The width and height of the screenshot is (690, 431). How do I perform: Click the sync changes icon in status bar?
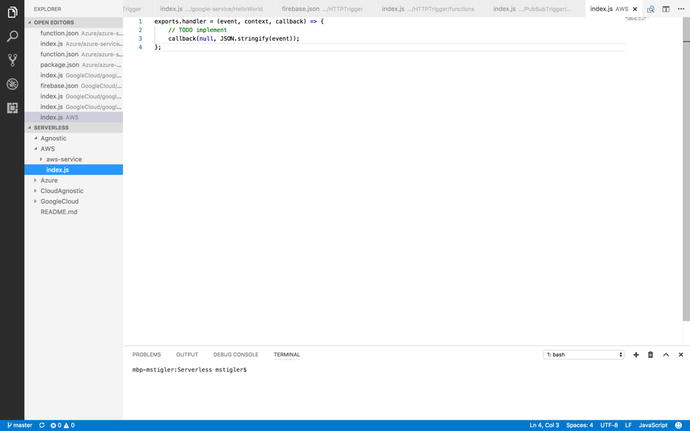pyautogui.click(x=42, y=425)
